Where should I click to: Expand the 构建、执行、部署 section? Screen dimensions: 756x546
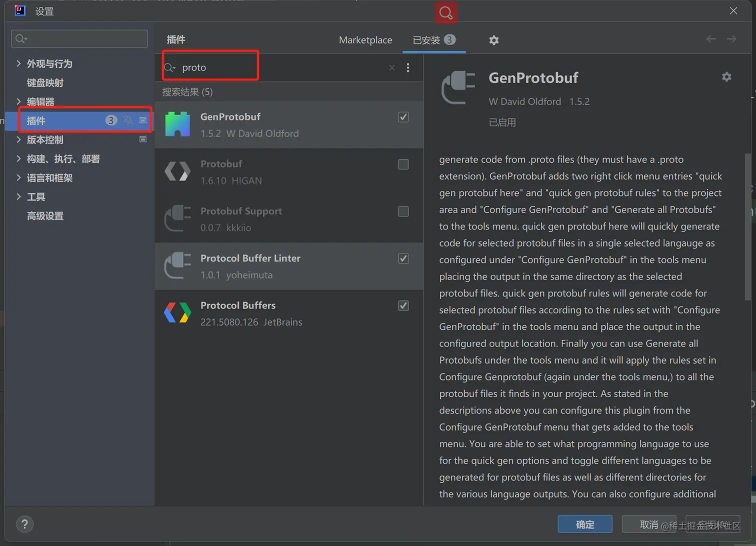pyautogui.click(x=18, y=158)
